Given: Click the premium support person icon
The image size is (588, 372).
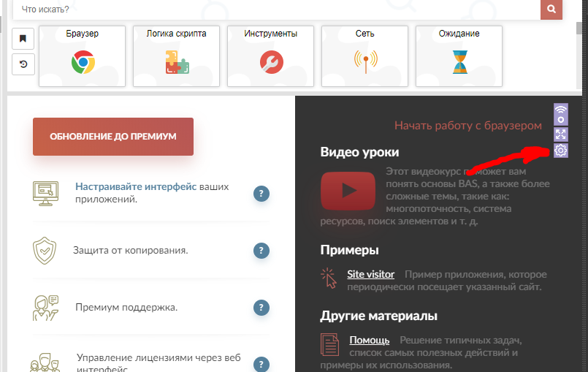Looking at the screenshot, I should pyautogui.click(x=45, y=308).
